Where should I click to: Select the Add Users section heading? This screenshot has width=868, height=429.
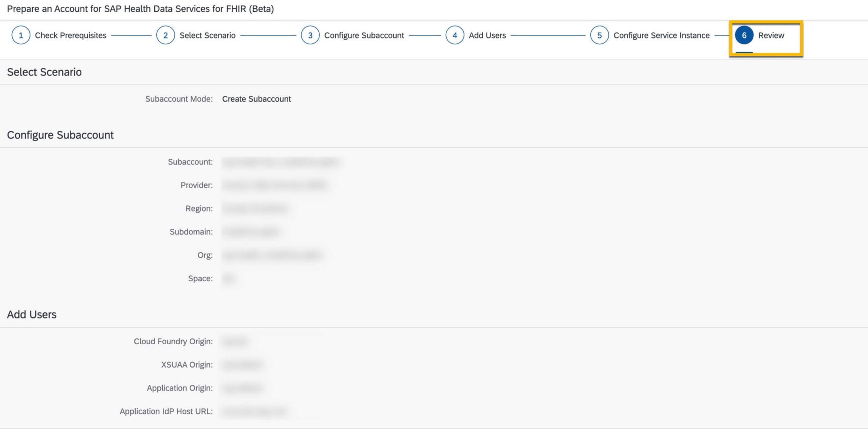pyautogui.click(x=31, y=314)
